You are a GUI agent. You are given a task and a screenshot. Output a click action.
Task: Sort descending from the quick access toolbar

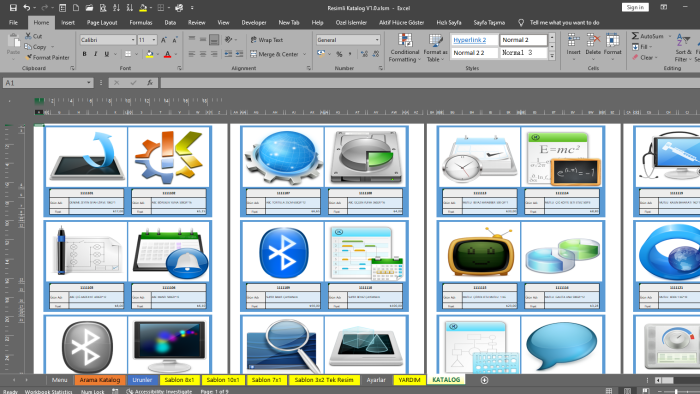[130, 8]
